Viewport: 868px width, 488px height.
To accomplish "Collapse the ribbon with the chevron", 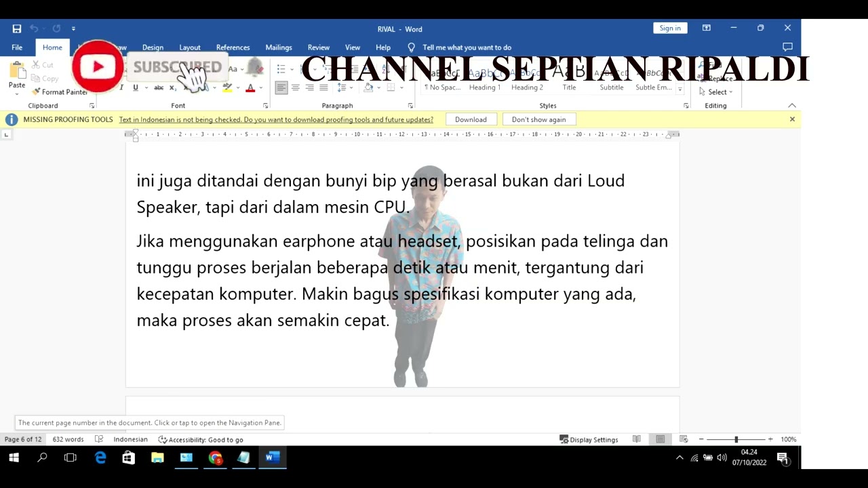I will coord(791,106).
